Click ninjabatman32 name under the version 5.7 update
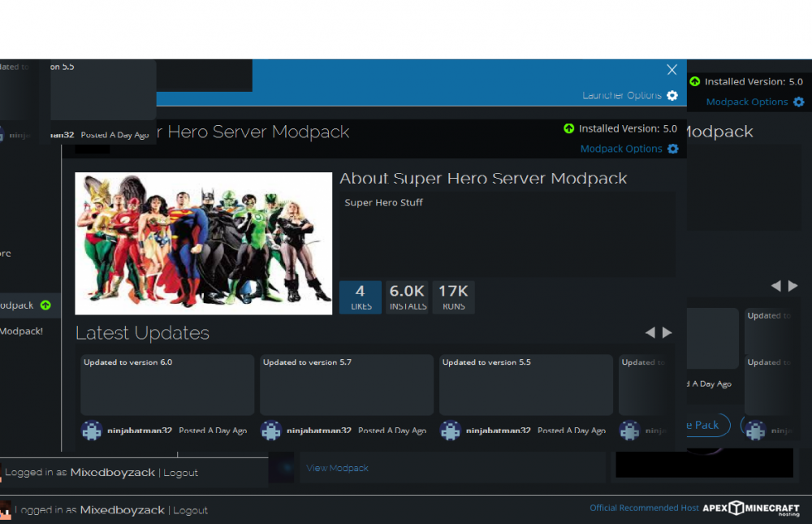 [318, 431]
